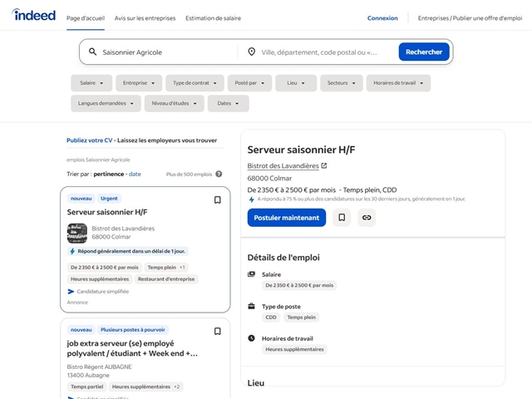The image size is (532, 399).
Task: Expand the Salaire filter dropdown
Action: click(x=91, y=83)
